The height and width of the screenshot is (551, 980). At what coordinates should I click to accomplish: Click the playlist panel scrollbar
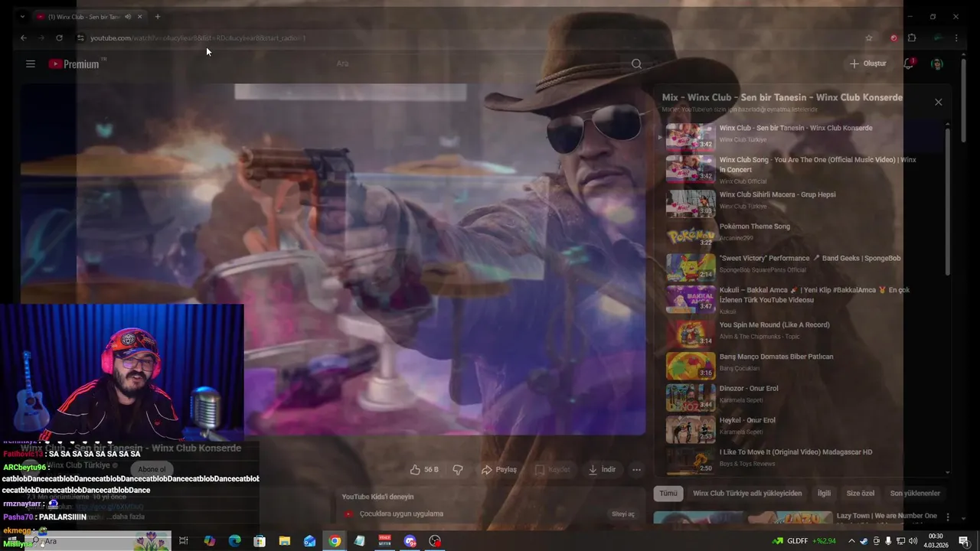click(947, 201)
